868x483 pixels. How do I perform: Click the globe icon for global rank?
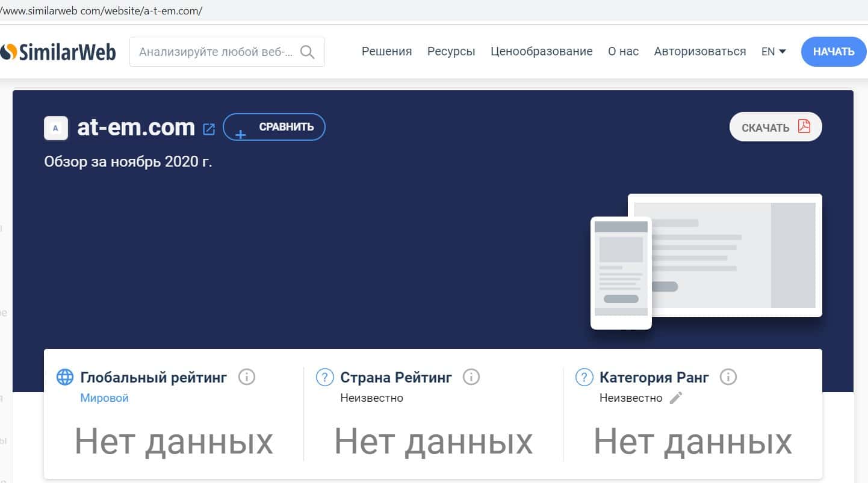click(65, 377)
